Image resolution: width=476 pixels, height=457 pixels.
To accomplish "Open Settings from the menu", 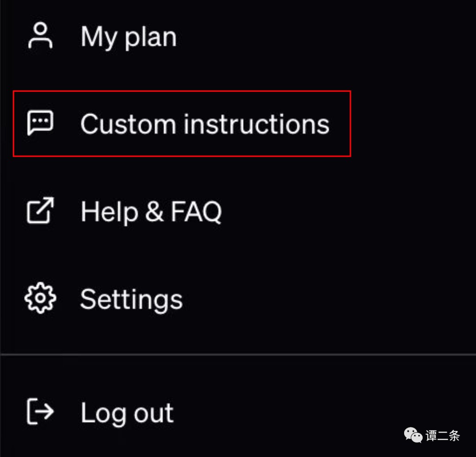I will point(131,300).
